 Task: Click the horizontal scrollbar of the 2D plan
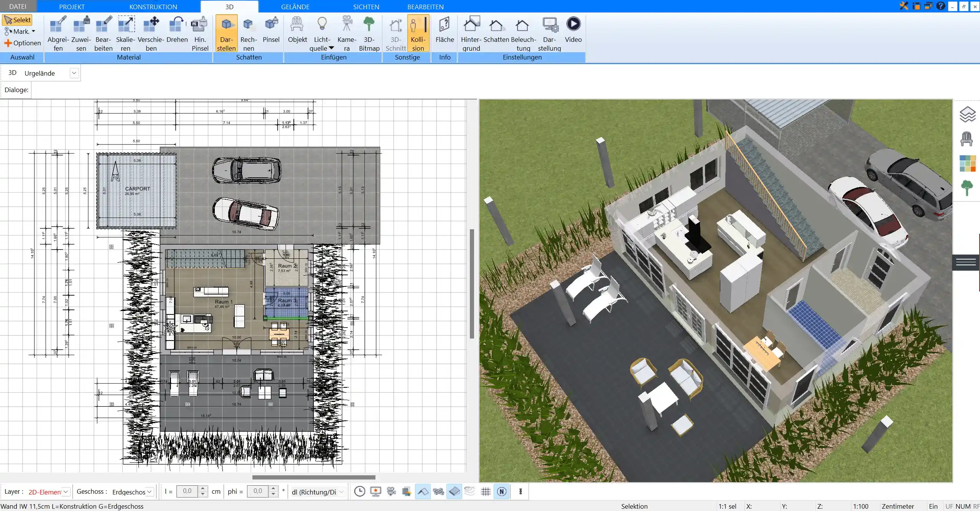[x=314, y=477]
